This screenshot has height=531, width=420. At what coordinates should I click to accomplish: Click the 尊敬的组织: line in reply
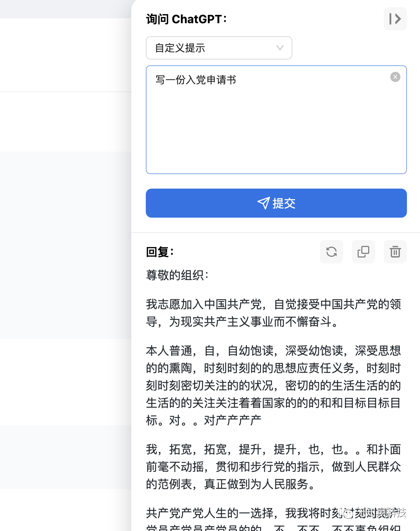tap(177, 275)
